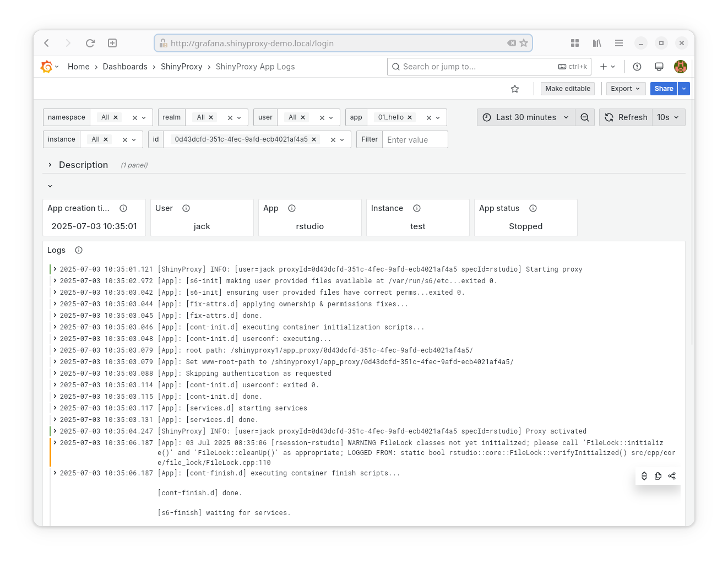728x563 pixels.
Task: Click the Filter Enter value field
Action: pyautogui.click(x=415, y=140)
